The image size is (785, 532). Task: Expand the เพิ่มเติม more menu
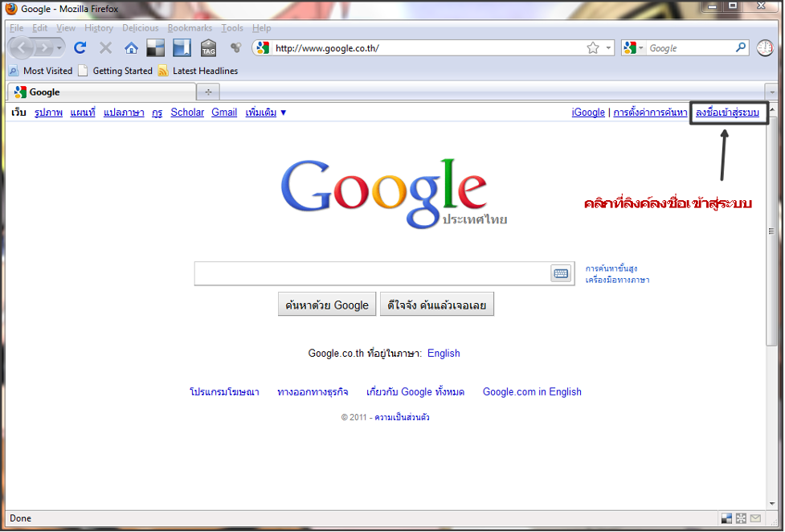pyautogui.click(x=265, y=113)
